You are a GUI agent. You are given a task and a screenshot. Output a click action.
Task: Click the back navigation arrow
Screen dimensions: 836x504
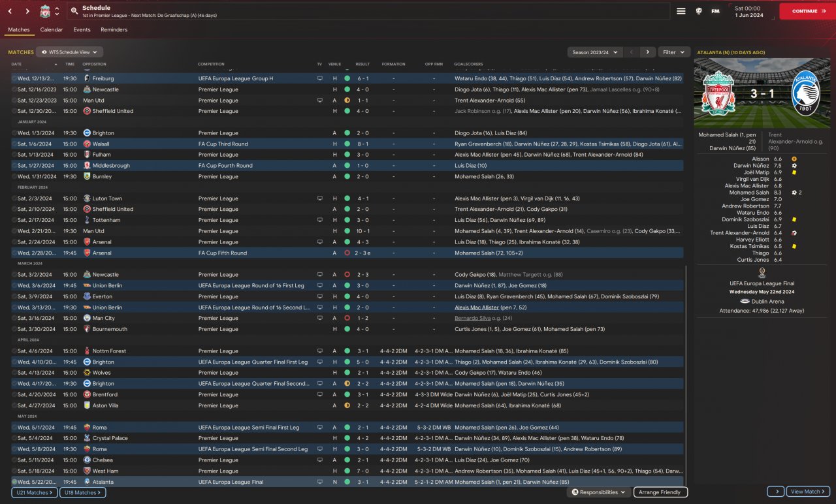pyautogui.click(x=10, y=11)
